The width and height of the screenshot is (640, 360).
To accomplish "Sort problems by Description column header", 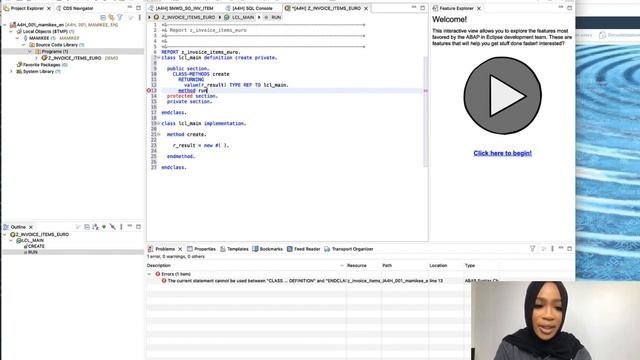I will tap(246, 266).
